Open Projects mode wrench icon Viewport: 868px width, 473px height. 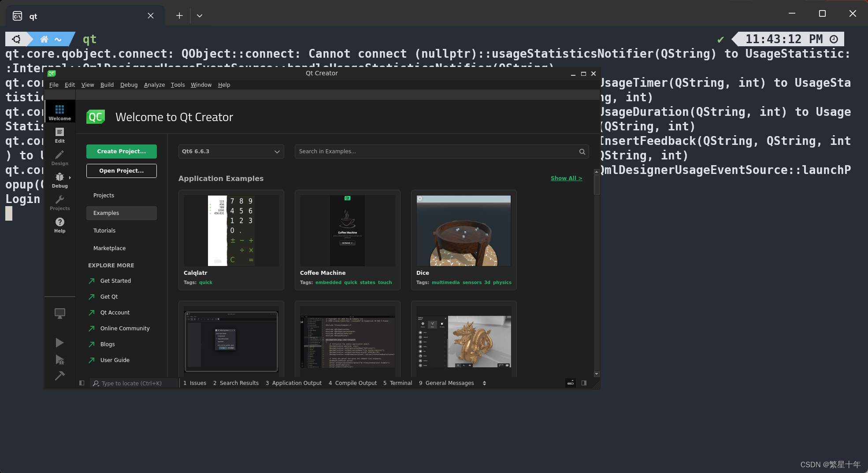(x=60, y=203)
